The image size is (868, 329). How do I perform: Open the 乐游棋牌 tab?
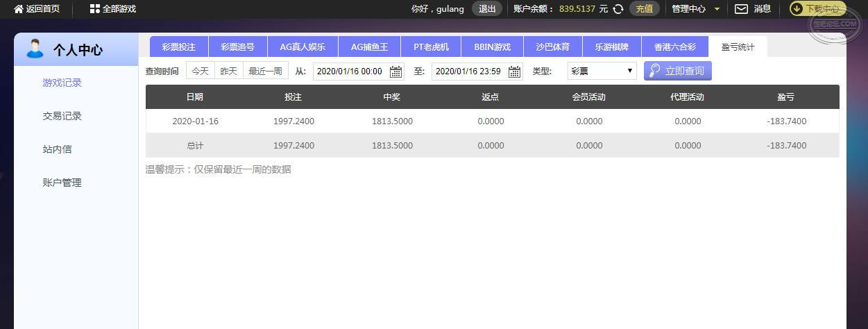(x=612, y=47)
